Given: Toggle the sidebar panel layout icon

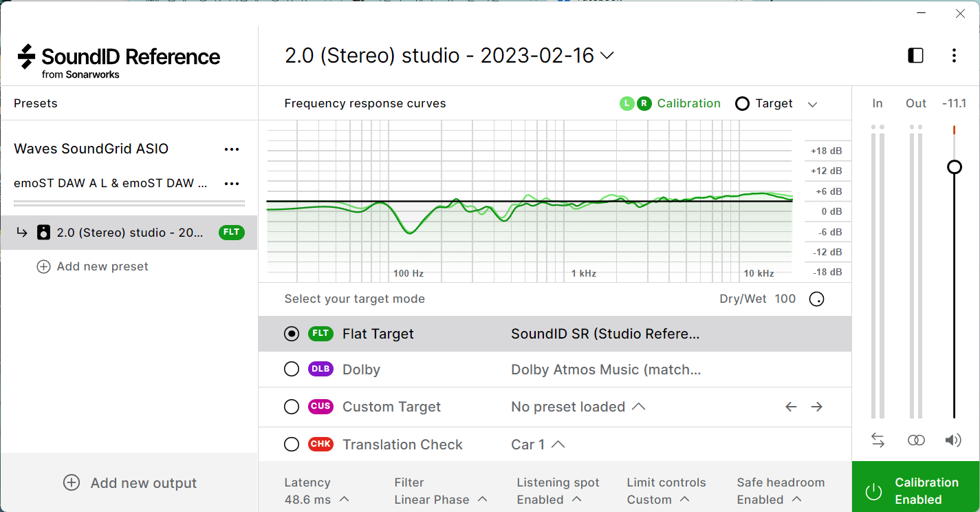Looking at the screenshot, I should 915,56.
